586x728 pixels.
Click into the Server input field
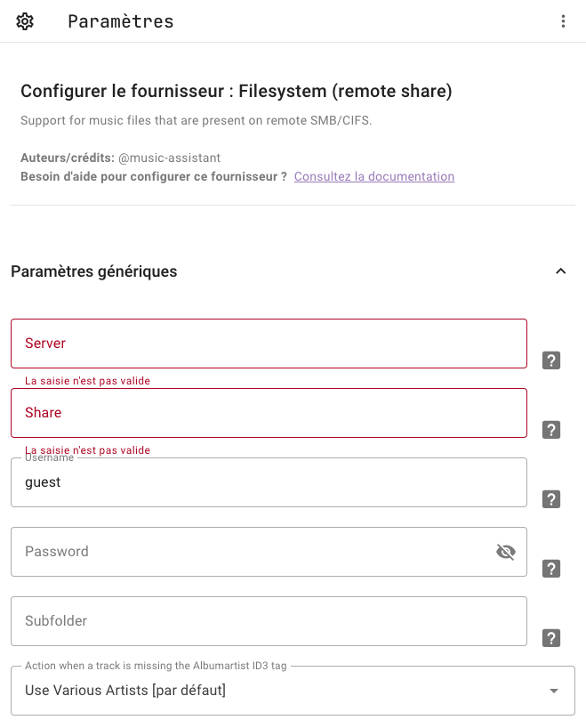coord(269,344)
